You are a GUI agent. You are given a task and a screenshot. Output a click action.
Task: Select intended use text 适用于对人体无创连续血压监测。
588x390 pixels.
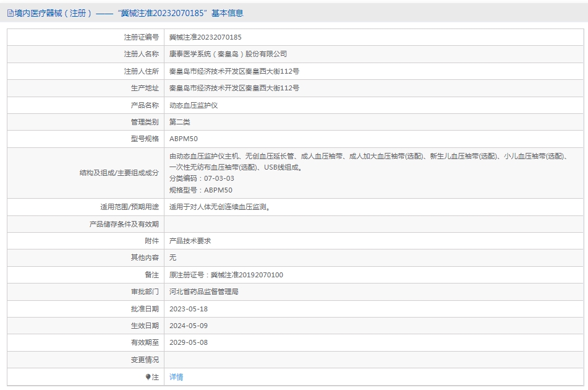click(x=221, y=207)
